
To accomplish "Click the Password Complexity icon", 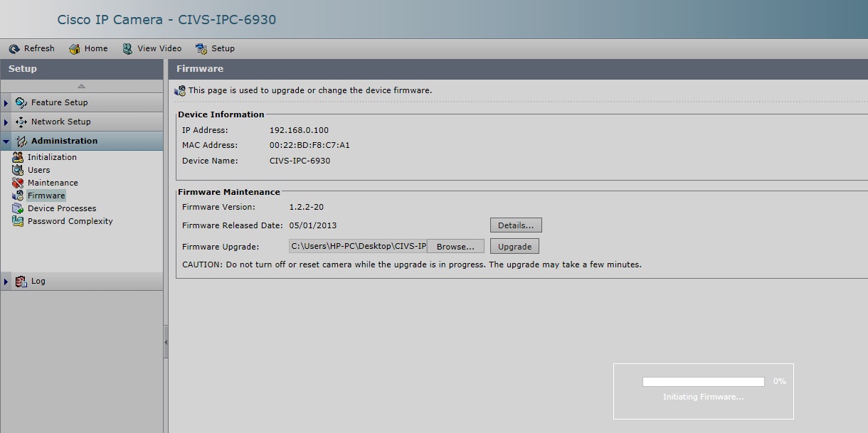I will (18, 221).
